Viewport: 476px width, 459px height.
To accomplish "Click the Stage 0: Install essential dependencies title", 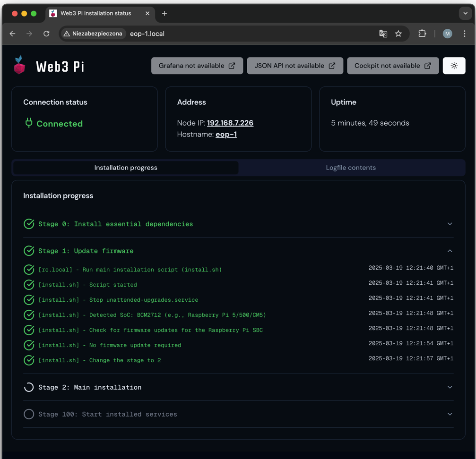I will (115, 224).
